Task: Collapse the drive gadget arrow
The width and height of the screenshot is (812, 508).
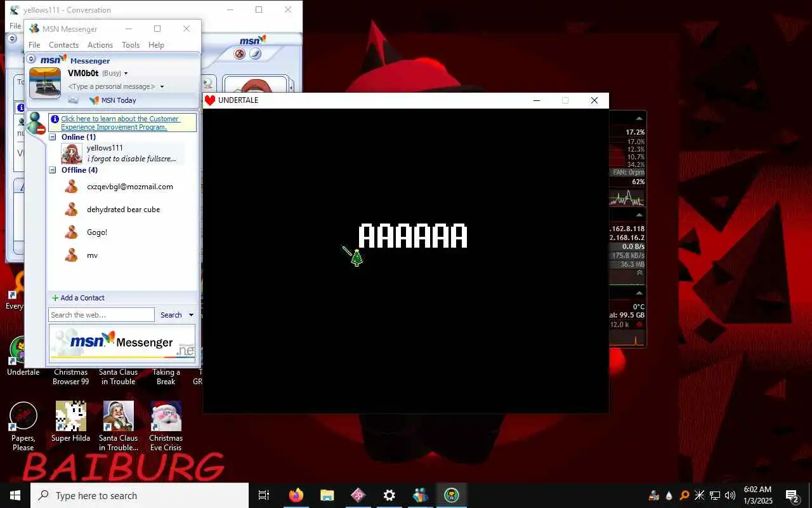Action: [639, 293]
